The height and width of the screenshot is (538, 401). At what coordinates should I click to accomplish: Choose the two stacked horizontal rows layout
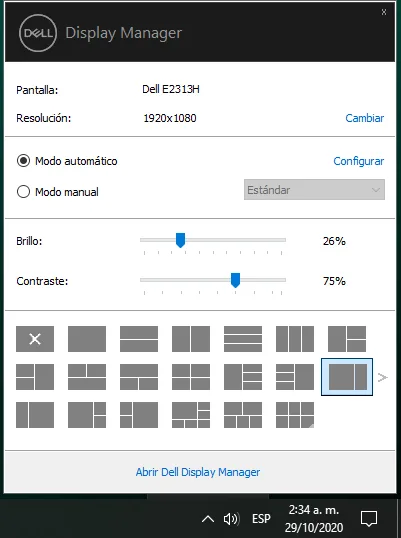(x=139, y=339)
